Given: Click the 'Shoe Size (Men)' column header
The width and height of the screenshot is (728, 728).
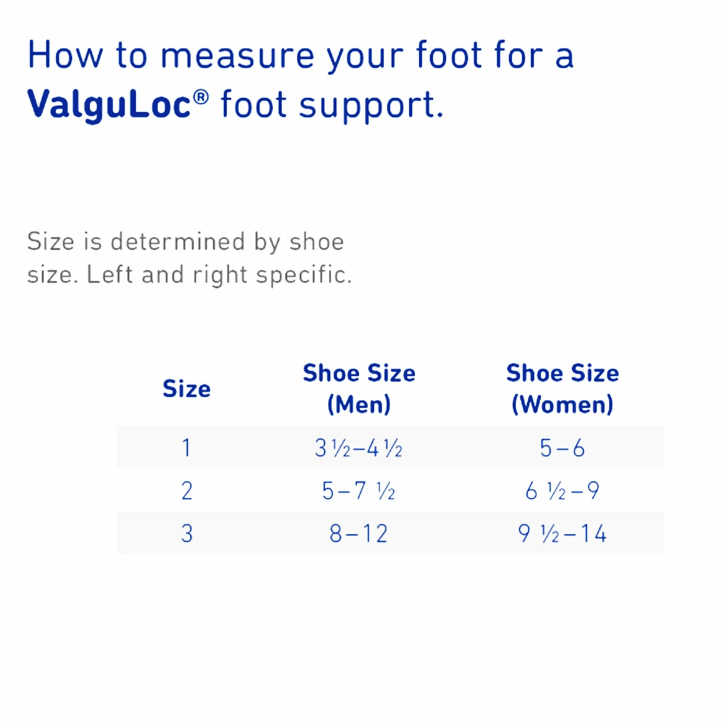Looking at the screenshot, I should pyautogui.click(x=359, y=389).
